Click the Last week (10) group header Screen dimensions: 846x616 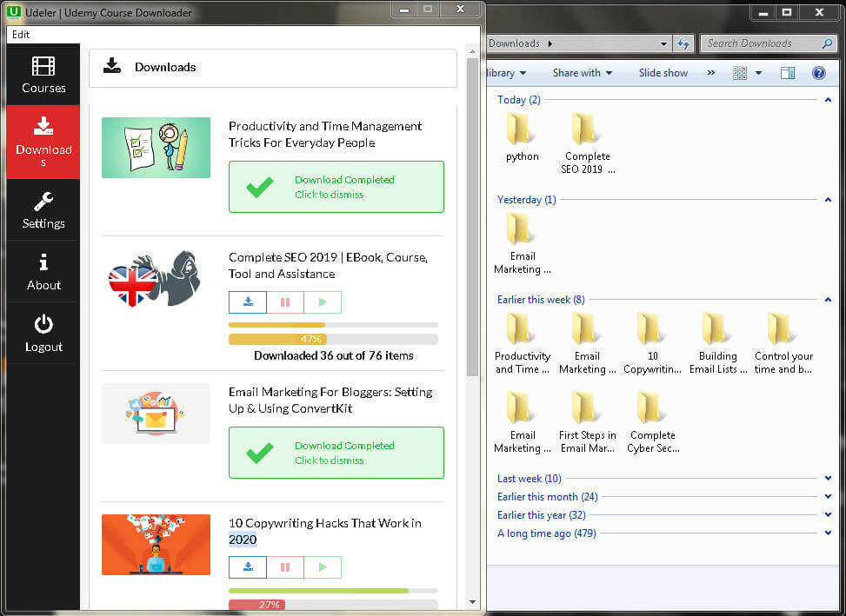click(x=529, y=478)
